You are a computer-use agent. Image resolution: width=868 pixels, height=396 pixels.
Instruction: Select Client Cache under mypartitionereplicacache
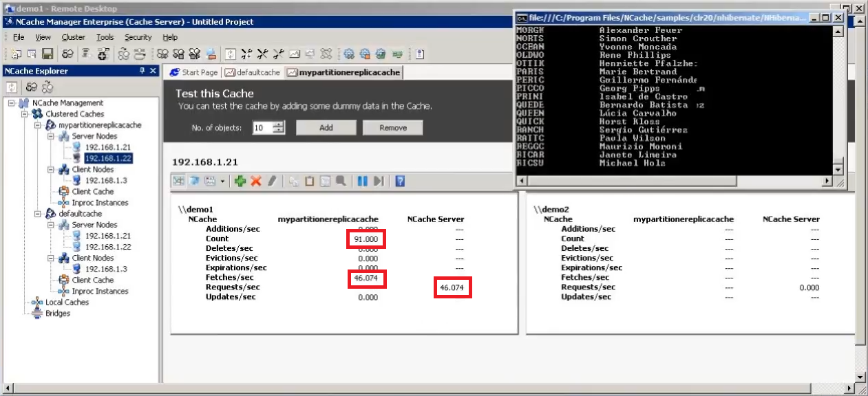coord(93,192)
